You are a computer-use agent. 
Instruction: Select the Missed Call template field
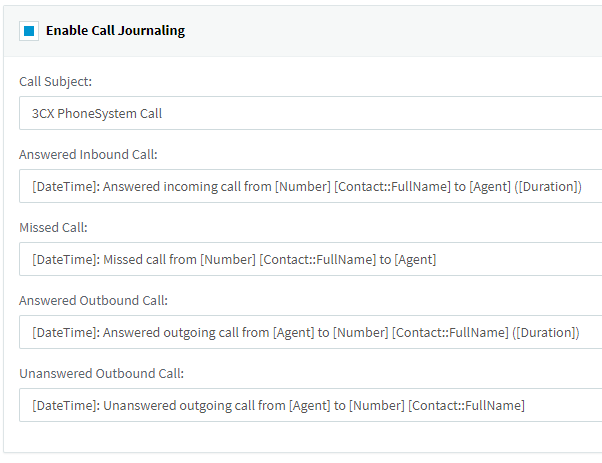point(310,259)
